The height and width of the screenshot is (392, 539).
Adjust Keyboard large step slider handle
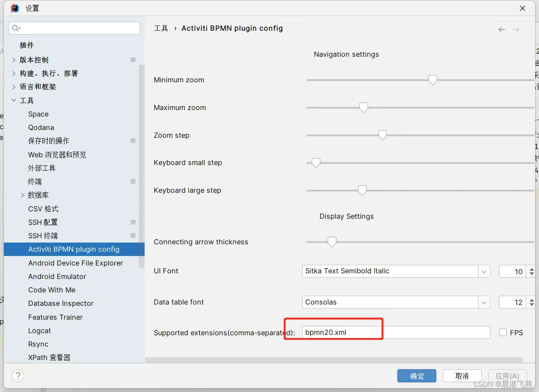click(x=362, y=191)
